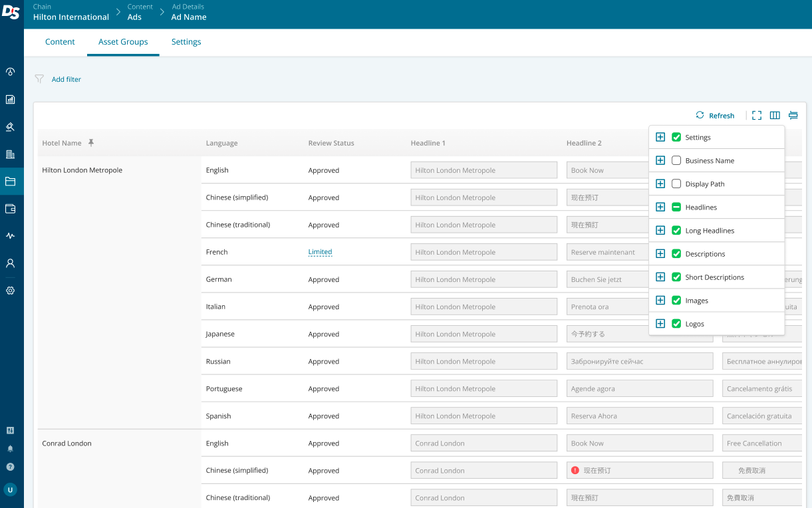This screenshot has width=812, height=508.
Task: Open the wallet icon in sidebar
Action: tap(10, 209)
